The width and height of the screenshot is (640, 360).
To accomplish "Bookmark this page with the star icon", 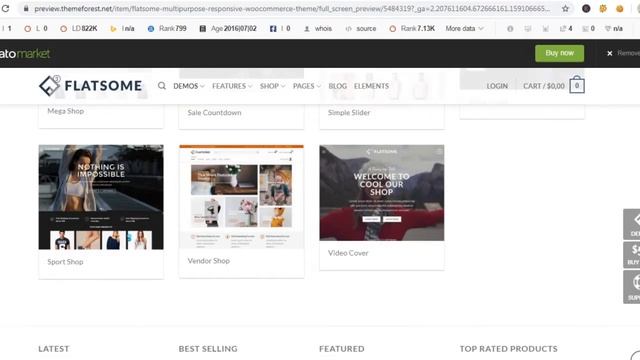I will coord(565,8).
